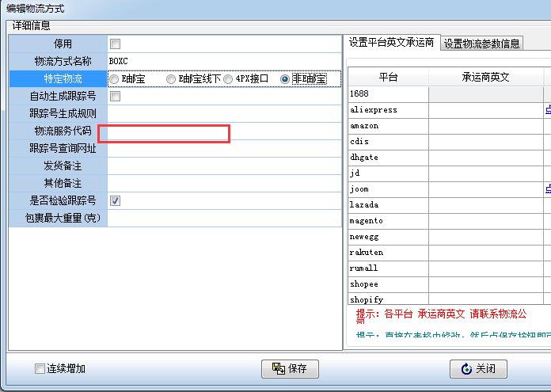Select the 1688 platform row

388,94
